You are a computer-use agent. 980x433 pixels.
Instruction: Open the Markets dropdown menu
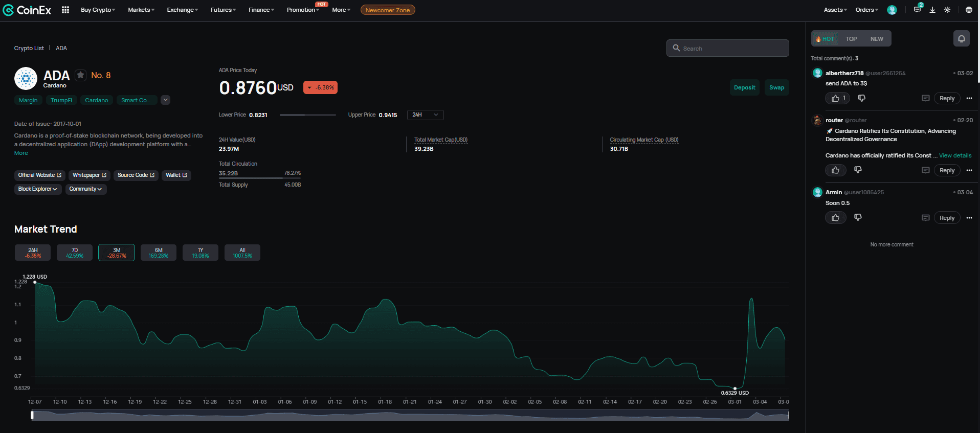(x=141, y=10)
